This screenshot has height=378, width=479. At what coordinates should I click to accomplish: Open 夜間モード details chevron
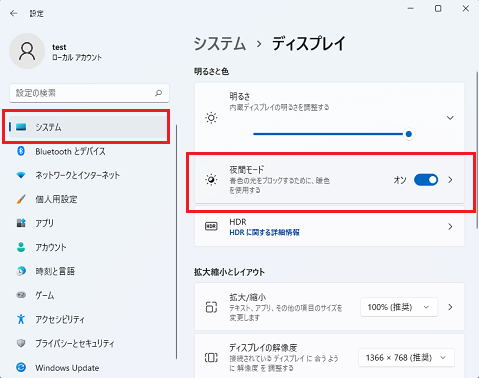(x=450, y=180)
